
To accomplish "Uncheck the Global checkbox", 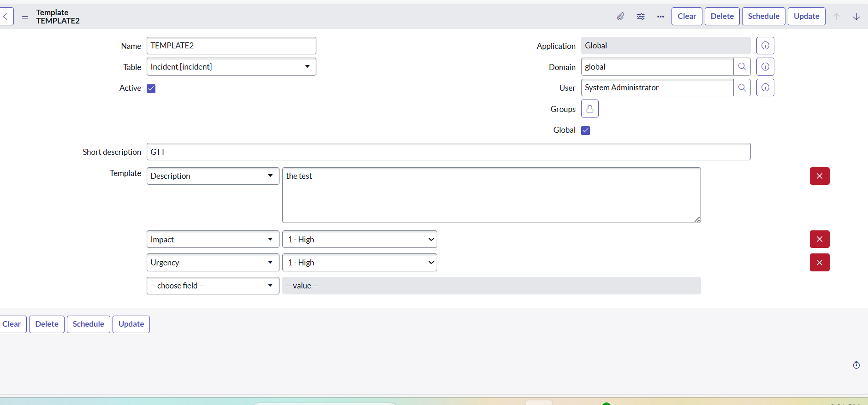I will click(586, 130).
